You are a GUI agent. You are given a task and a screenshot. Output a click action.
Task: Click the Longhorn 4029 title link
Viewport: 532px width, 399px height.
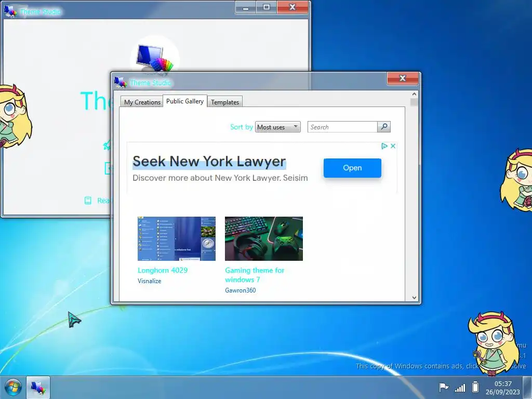tap(163, 270)
